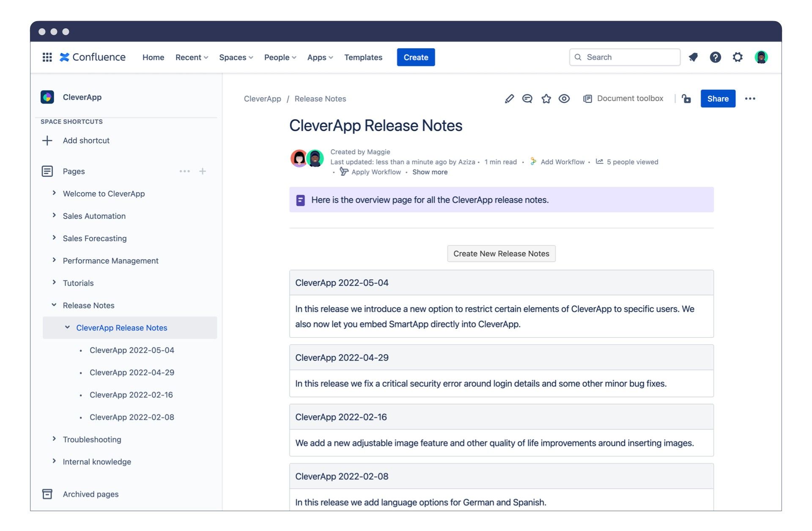Open the Pages ellipsis options
Screen dimensions: 812x531
tap(185, 171)
